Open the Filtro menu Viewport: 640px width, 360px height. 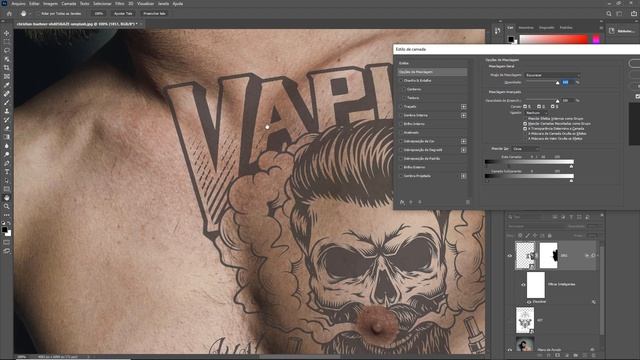tap(119, 4)
